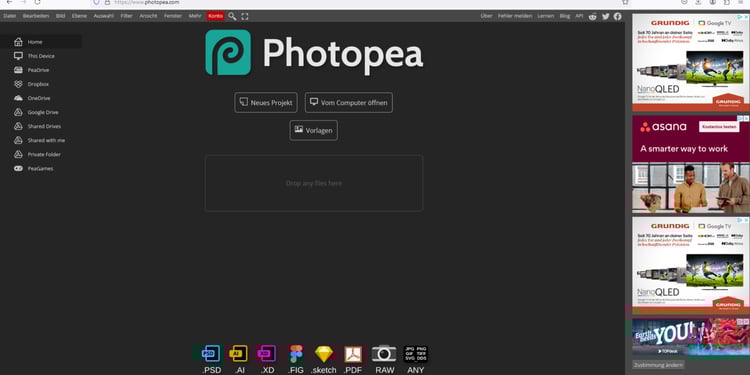Click the Neues Projekt button

pos(266,102)
